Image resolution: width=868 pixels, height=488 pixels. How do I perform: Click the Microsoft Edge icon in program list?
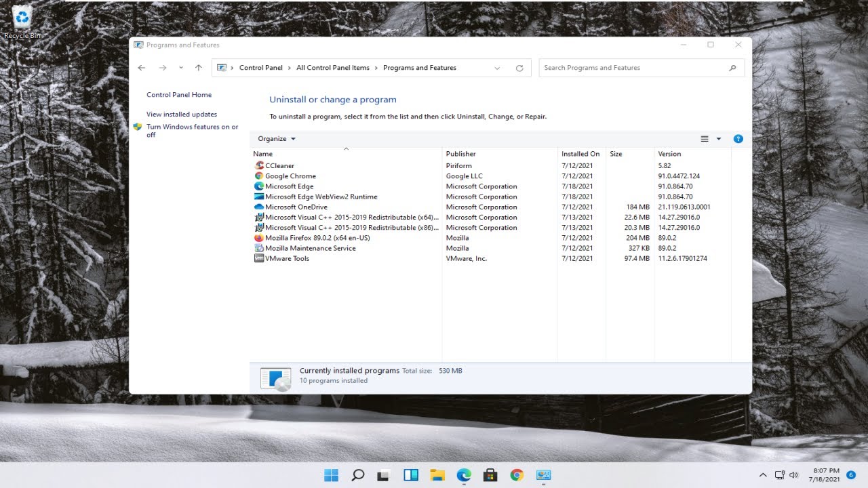(x=259, y=186)
